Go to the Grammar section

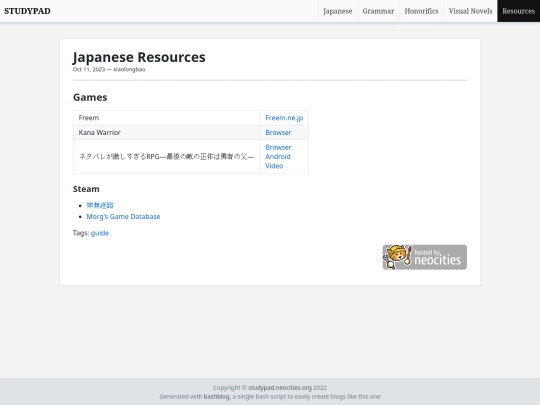(378, 11)
